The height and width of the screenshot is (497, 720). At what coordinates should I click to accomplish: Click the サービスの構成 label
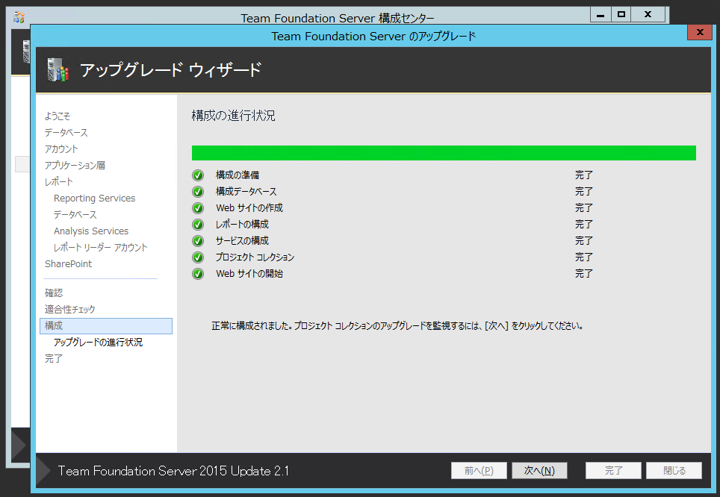click(242, 241)
